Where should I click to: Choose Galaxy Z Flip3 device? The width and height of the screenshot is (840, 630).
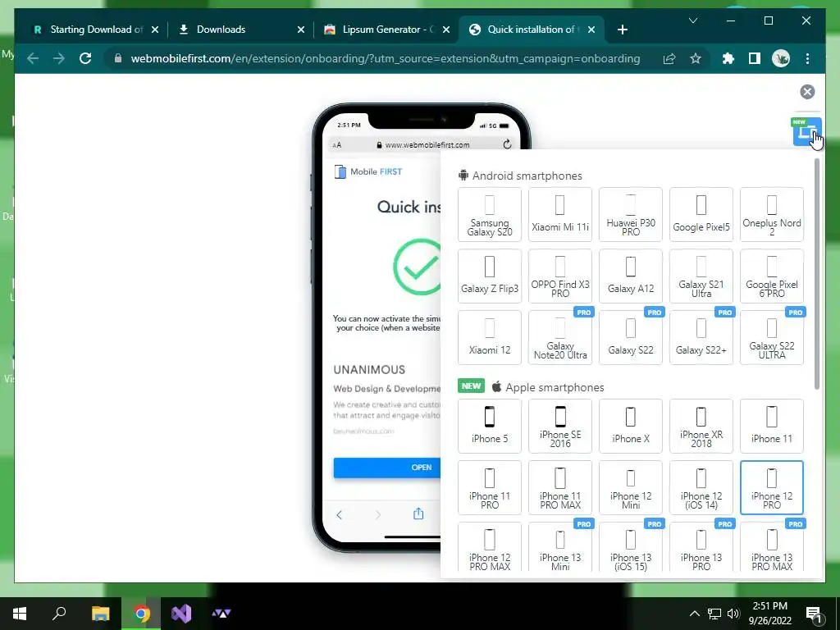point(490,276)
